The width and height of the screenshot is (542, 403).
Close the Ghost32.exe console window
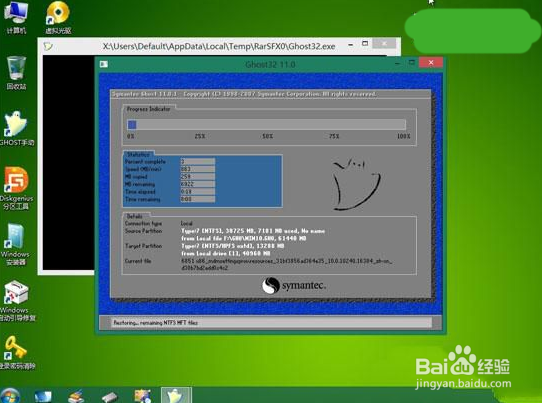point(384,44)
